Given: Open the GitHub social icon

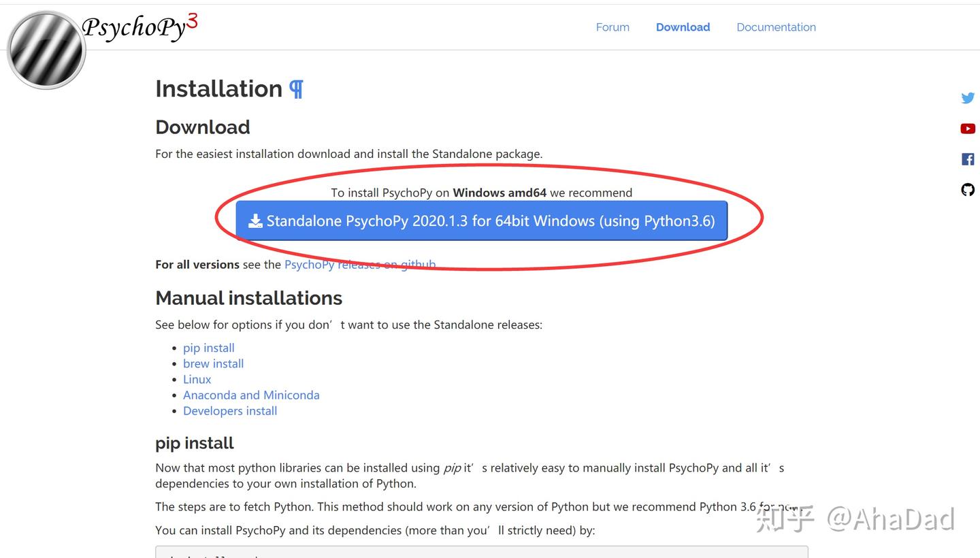Looking at the screenshot, I should [968, 190].
